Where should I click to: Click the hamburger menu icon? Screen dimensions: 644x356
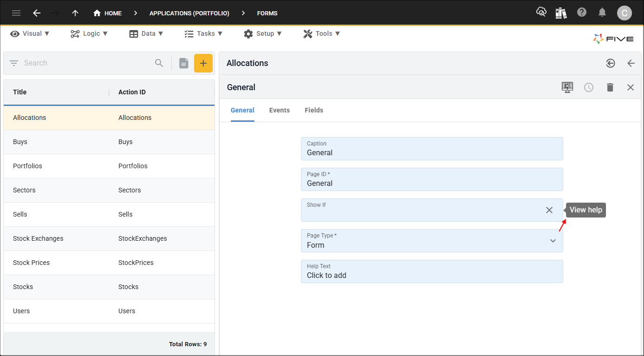16,13
